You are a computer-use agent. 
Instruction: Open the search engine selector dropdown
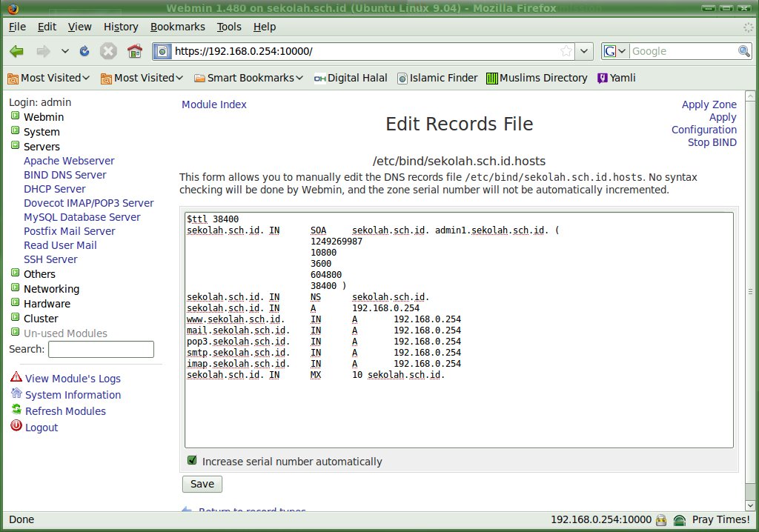pos(615,51)
